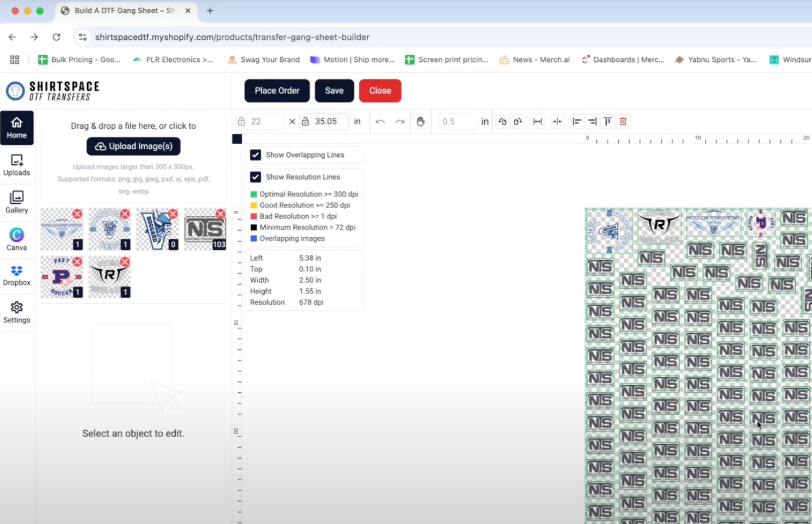Toggle the sheet height lock icon

click(305, 121)
